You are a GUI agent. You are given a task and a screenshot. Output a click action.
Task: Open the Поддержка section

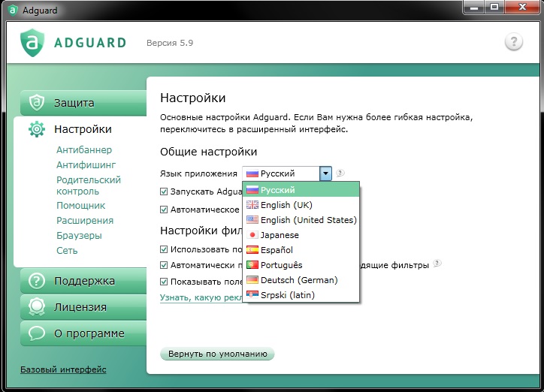point(83,281)
